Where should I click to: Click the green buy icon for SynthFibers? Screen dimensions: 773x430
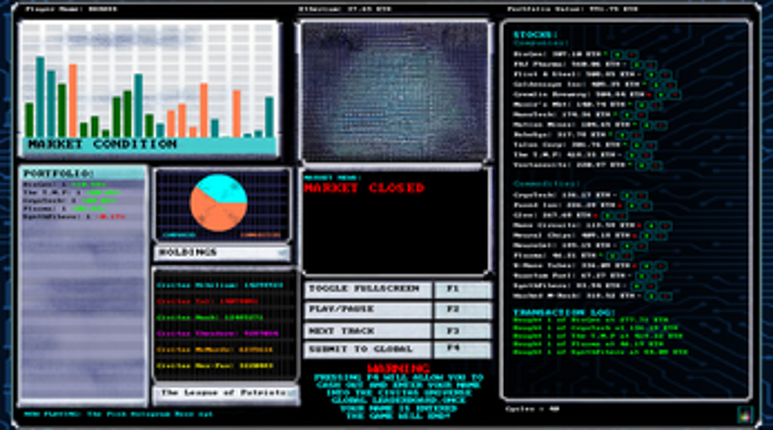pos(637,286)
